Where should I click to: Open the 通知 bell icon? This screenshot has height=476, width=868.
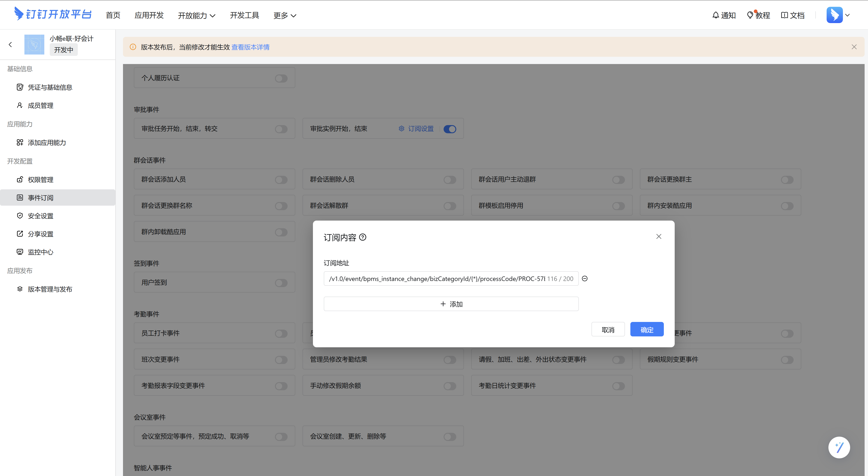pyautogui.click(x=715, y=15)
